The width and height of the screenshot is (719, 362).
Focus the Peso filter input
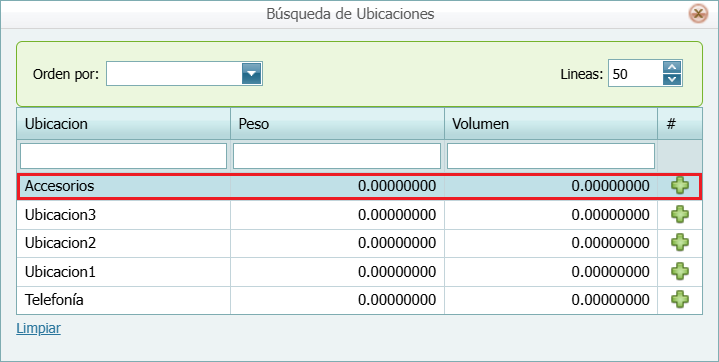pyautogui.click(x=337, y=156)
